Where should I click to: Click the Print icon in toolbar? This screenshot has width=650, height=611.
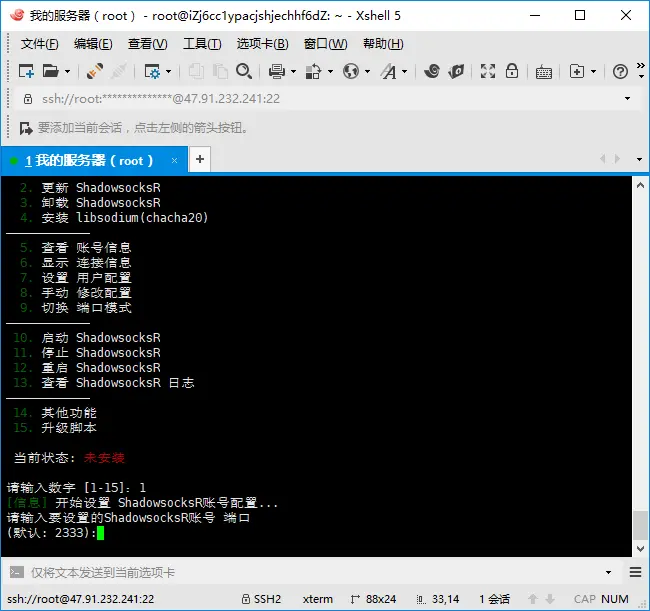click(276, 71)
